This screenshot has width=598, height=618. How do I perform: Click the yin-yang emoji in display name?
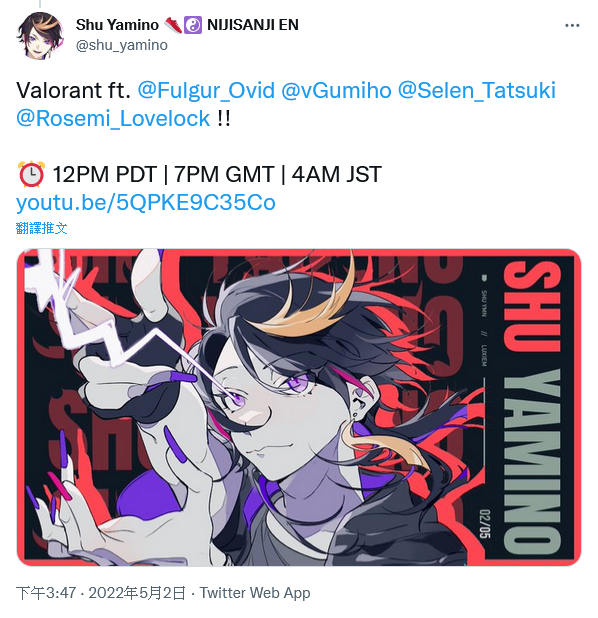193,25
